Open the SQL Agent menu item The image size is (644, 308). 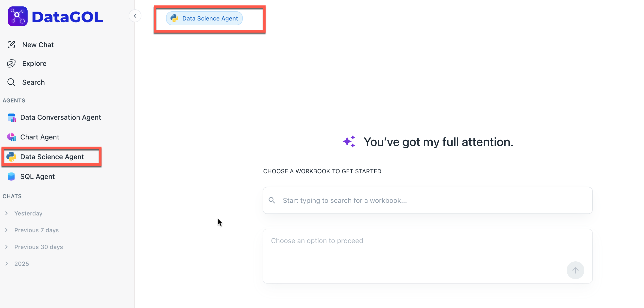pyautogui.click(x=37, y=176)
